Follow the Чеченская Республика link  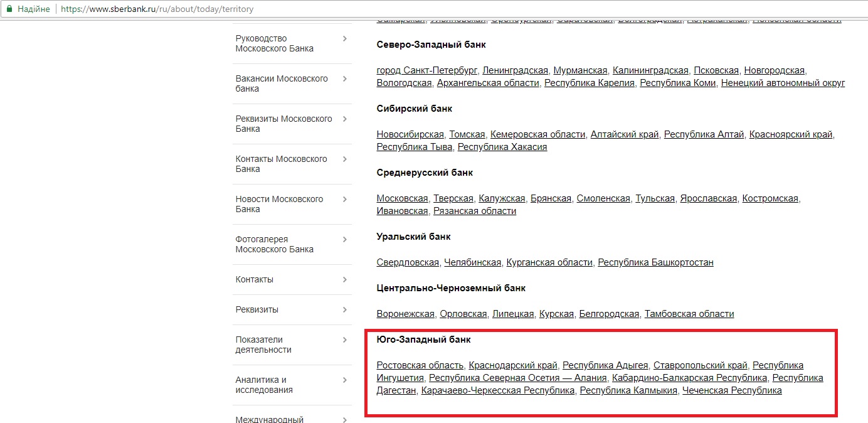(x=732, y=390)
